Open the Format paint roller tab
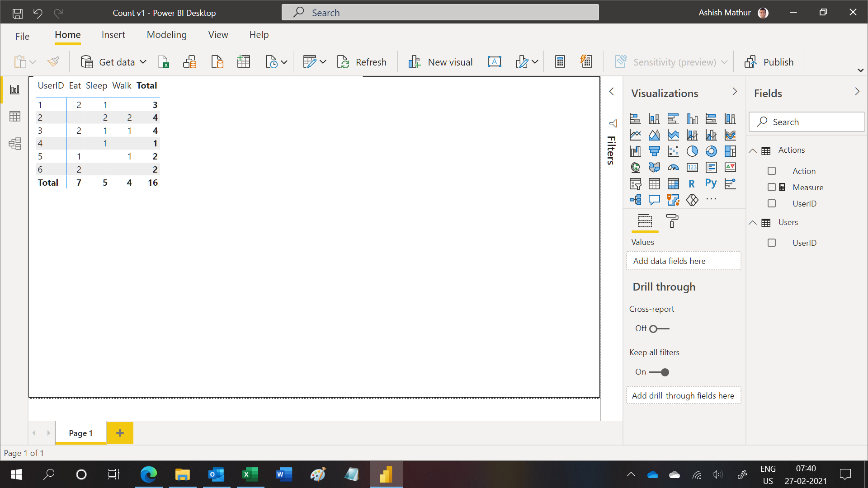This screenshot has width=868, height=488. (672, 221)
